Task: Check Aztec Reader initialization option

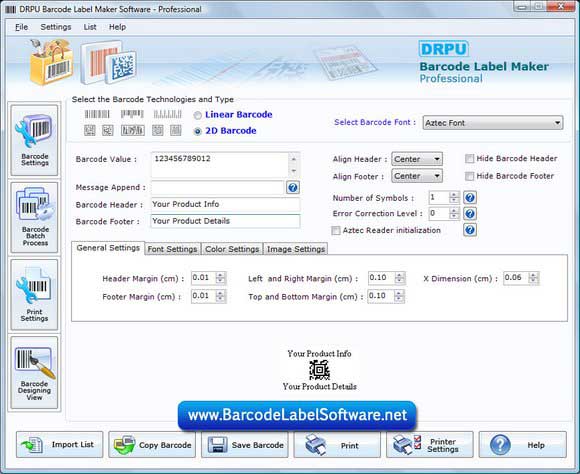Action: click(x=336, y=231)
